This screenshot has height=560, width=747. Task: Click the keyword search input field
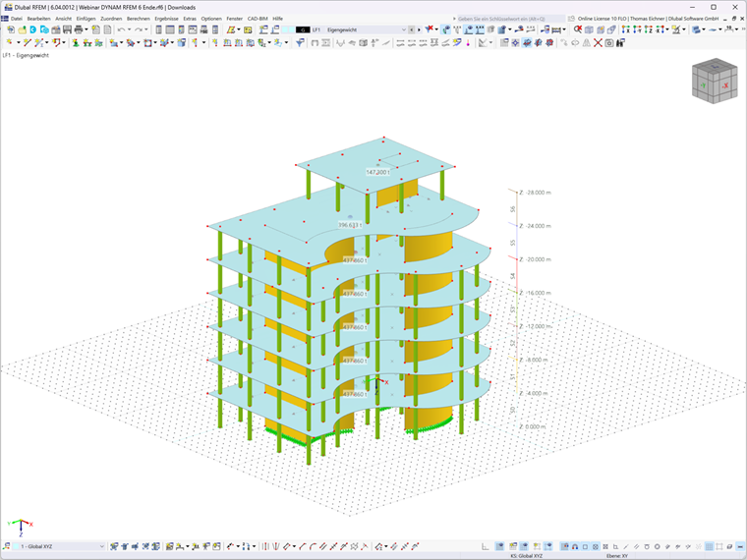click(x=510, y=19)
